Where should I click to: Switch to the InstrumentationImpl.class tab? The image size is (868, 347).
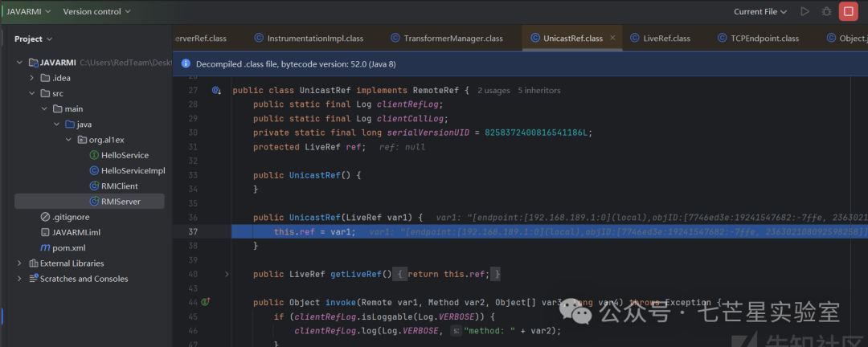tap(309, 39)
